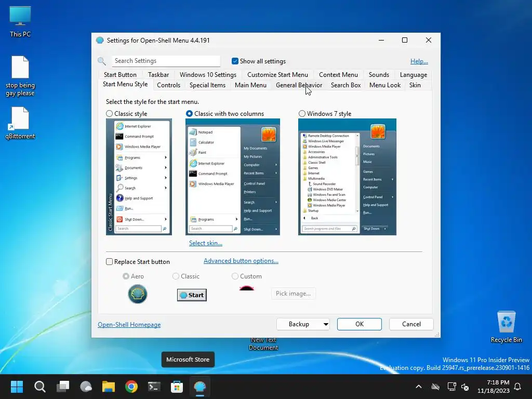Open the Sounds tab

(x=379, y=75)
